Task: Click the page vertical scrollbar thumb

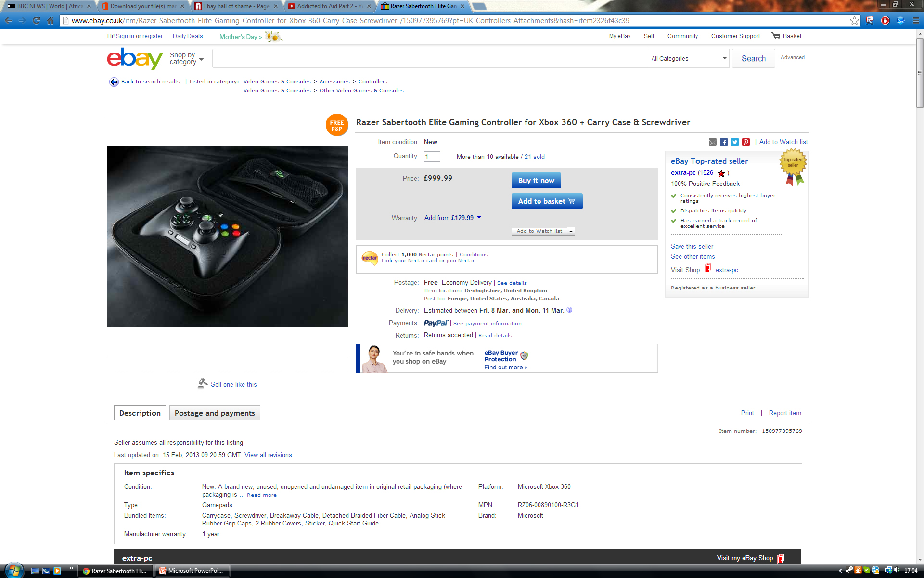Action: coord(920,72)
